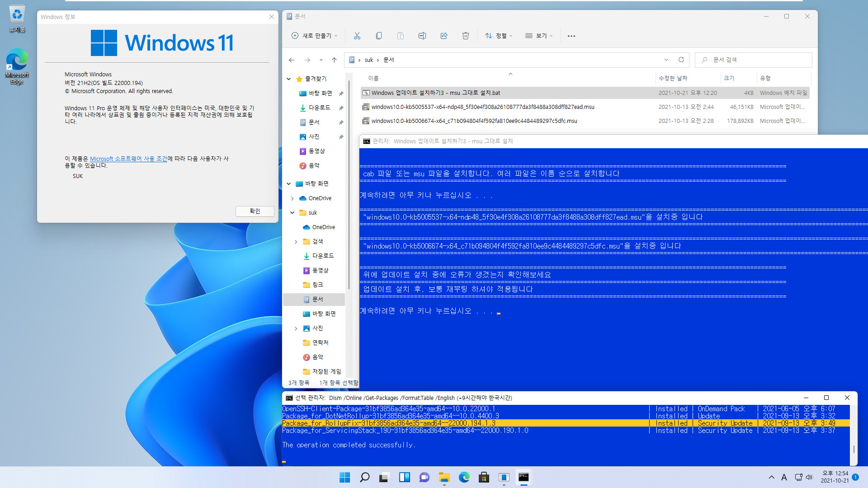Sort by the 이름 column header
The height and width of the screenshot is (488, 868).
tap(373, 78)
